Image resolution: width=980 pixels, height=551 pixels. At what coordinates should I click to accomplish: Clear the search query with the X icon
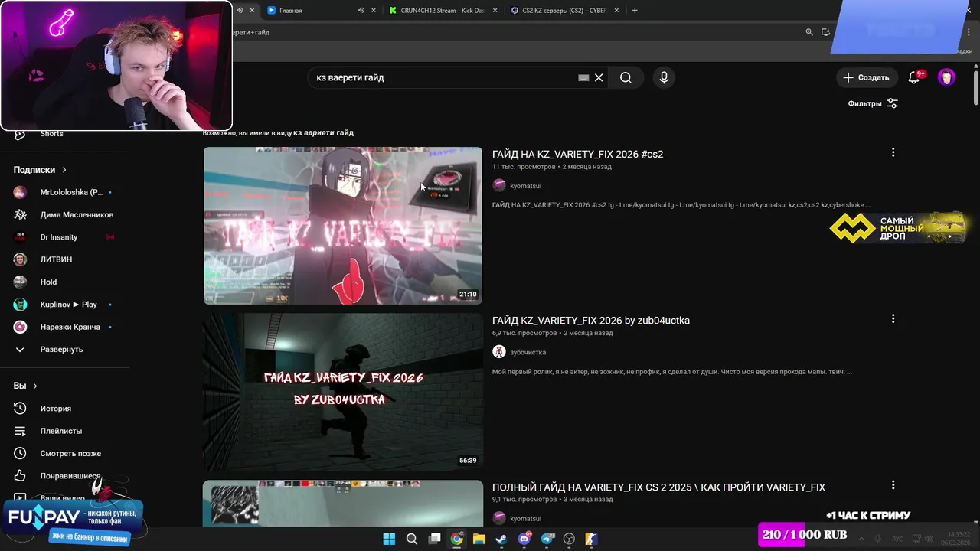point(599,77)
